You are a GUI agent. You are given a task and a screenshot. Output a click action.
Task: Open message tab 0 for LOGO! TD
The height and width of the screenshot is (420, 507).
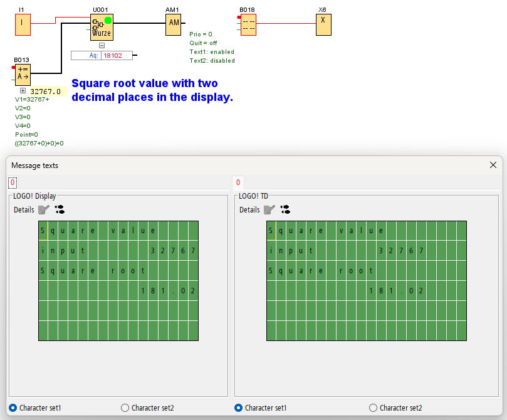point(238,182)
